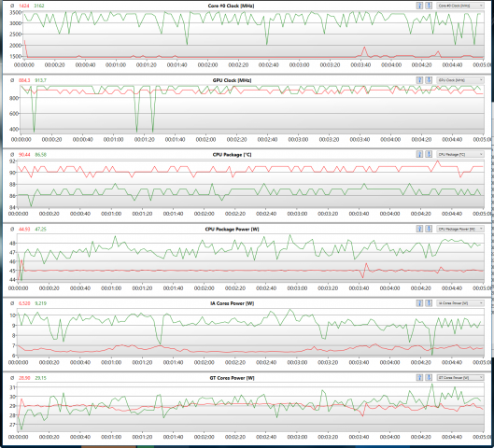Move the CPU Package °C graph down

pyautogui.click(x=429, y=154)
